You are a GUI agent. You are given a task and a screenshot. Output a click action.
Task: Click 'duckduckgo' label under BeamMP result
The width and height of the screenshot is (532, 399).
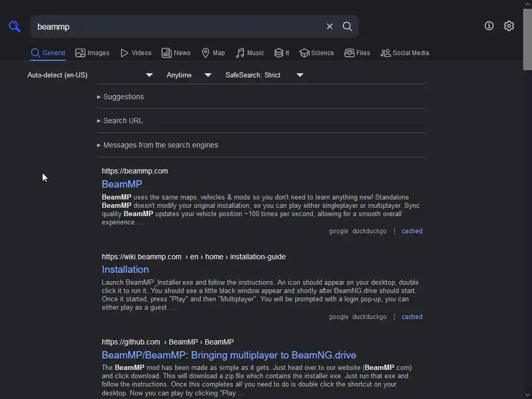point(369,231)
